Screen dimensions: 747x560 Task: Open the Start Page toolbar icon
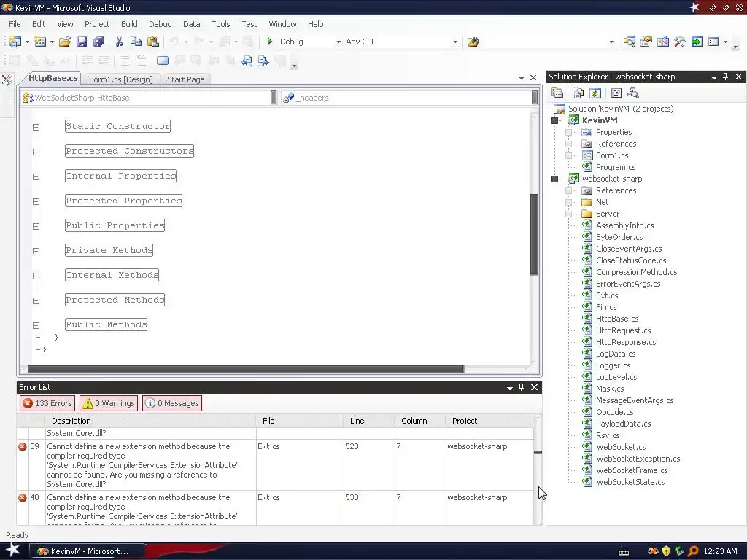pyautogui.click(x=697, y=42)
